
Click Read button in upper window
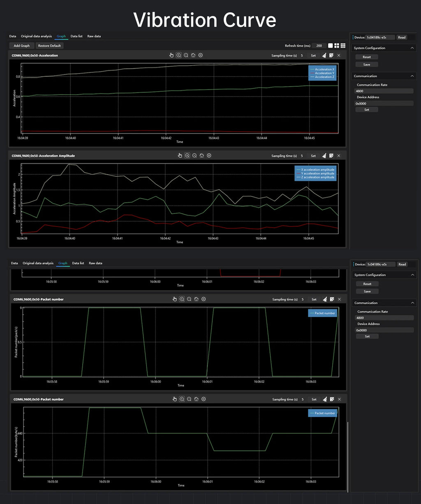(402, 37)
